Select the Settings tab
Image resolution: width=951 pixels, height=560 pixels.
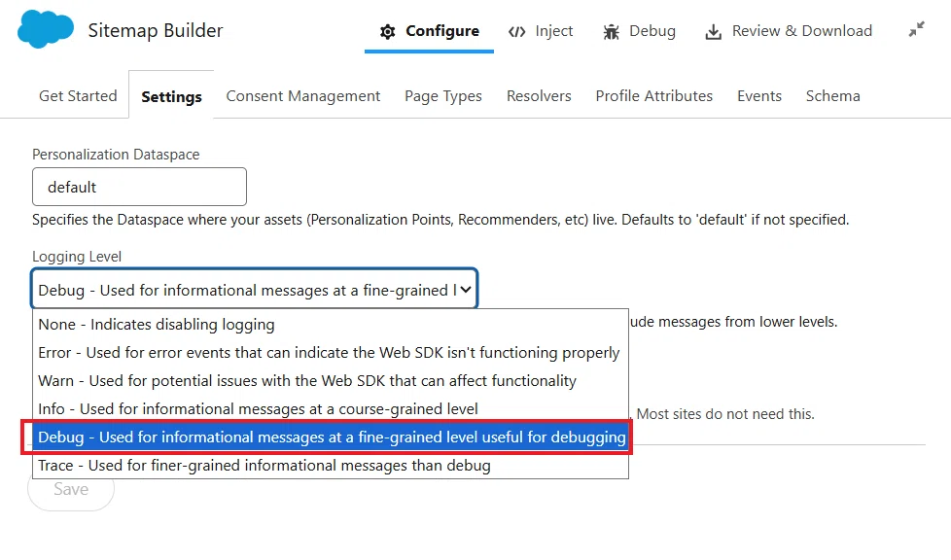click(x=171, y=96)
